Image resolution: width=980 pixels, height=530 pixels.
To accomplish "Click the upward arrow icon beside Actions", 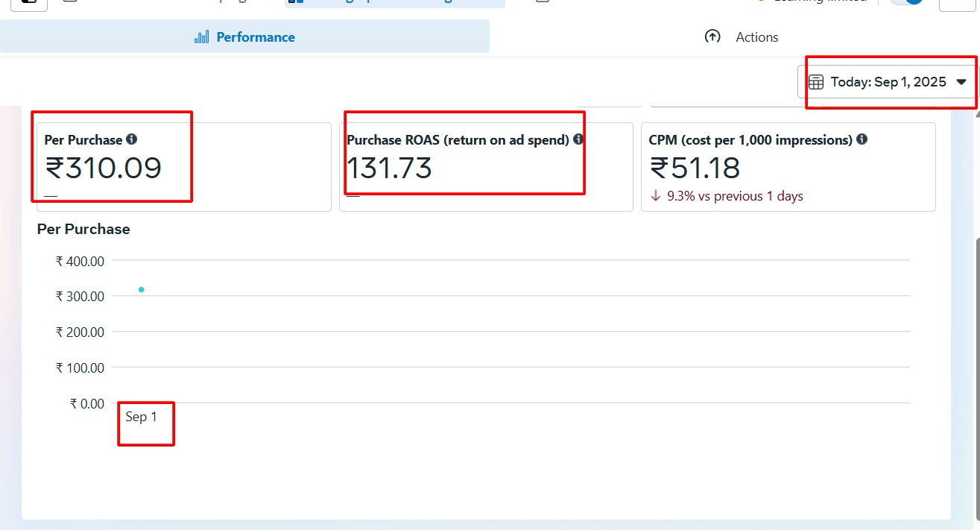I will click(x=712, y=37).
